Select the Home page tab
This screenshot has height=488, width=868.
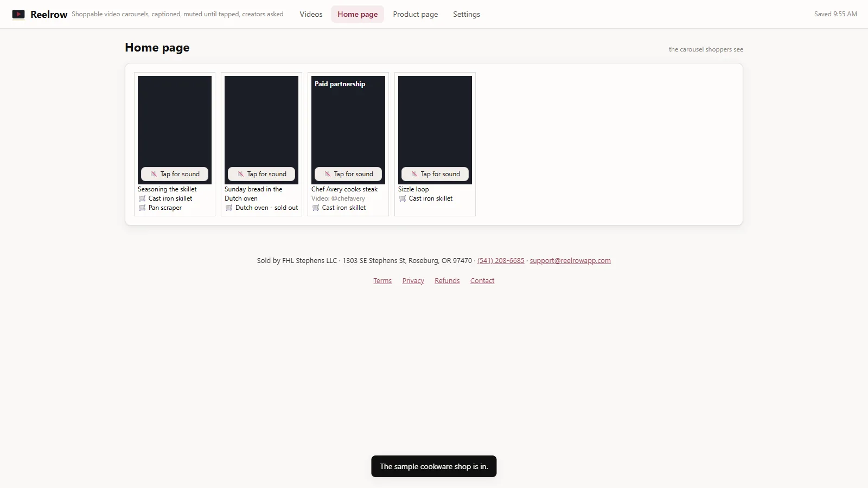[358, 14]
